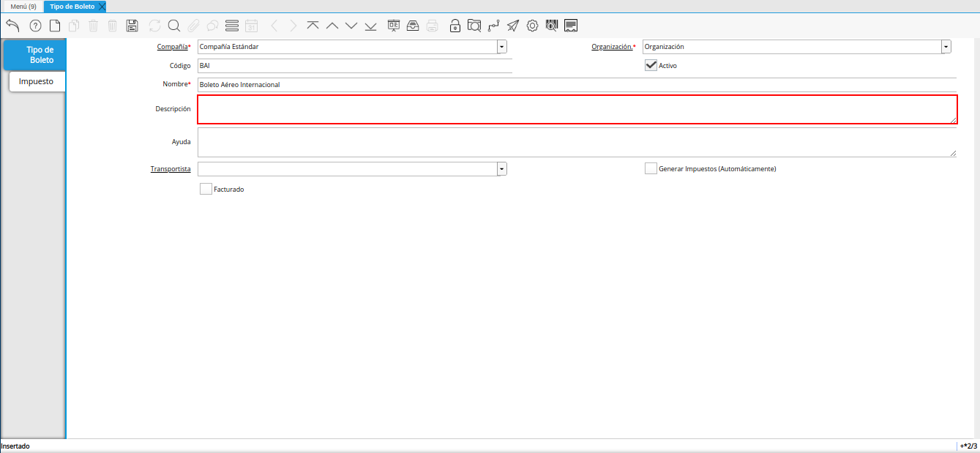Click the Nombre field Boleto Aéreo Internacional
Screen dimensions: 980x453
pos(577,85)
